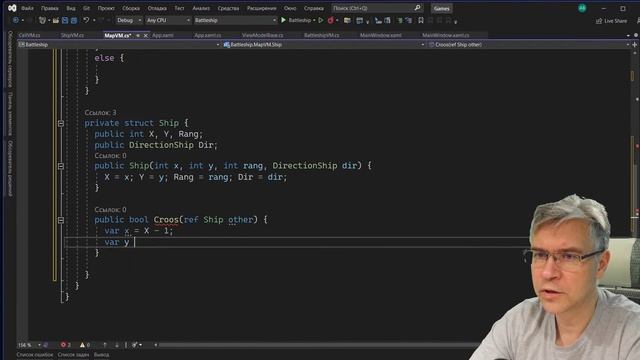Click the open file folder icon
Image resolution: width=640 pixels, height=360 pixels.
(56, 20)
